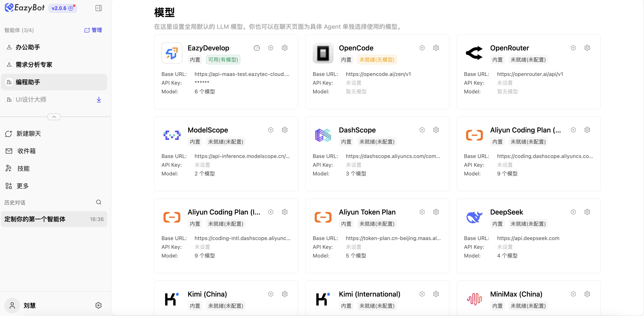Click the hexagon icon on Kimi (International)
This screenshot has width=644, height=316.
(x=422, y=294)
